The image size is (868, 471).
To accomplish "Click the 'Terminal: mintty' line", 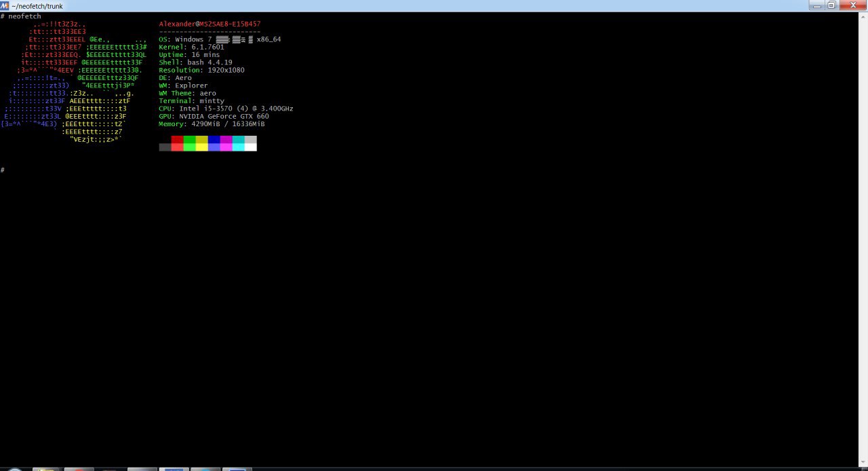I will point(192,101).
